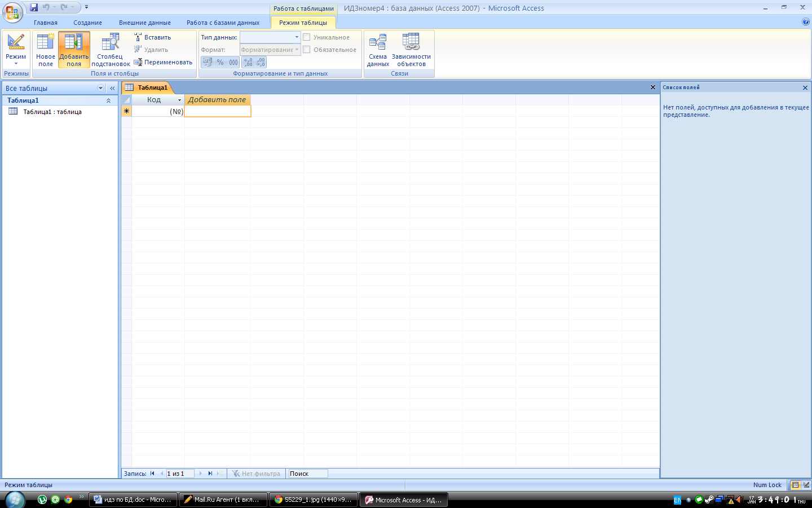
Task: Collapse the Таблица1 group in navigation pane
Action: [x=108, y=100]
